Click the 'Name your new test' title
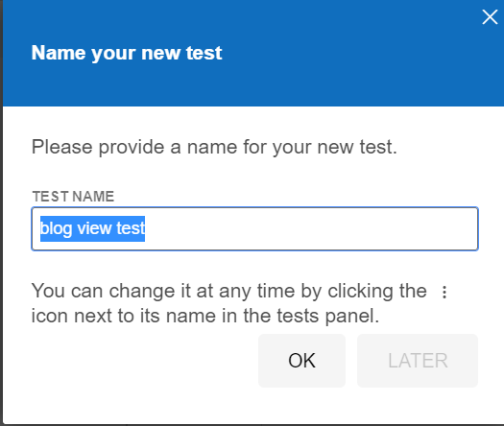Image resolution: width=504 pixels, height=426 pixels. pyautogui.click(x=127, y=53)
